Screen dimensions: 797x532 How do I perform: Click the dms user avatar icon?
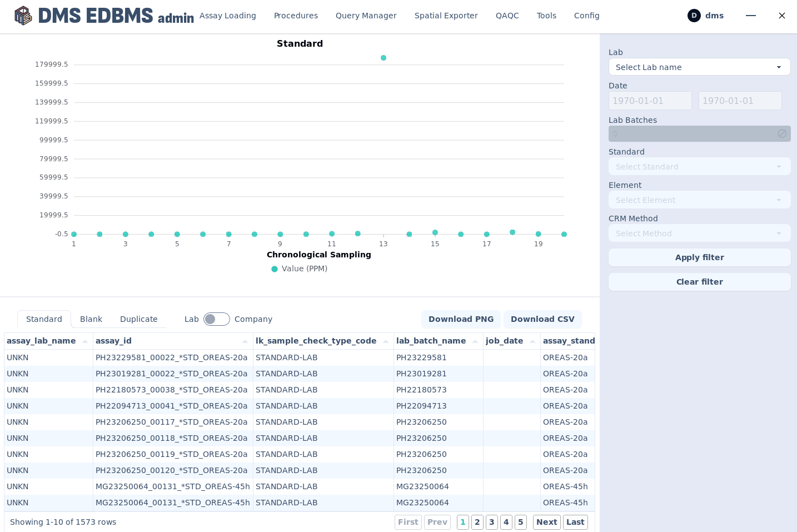click(694, 16)
